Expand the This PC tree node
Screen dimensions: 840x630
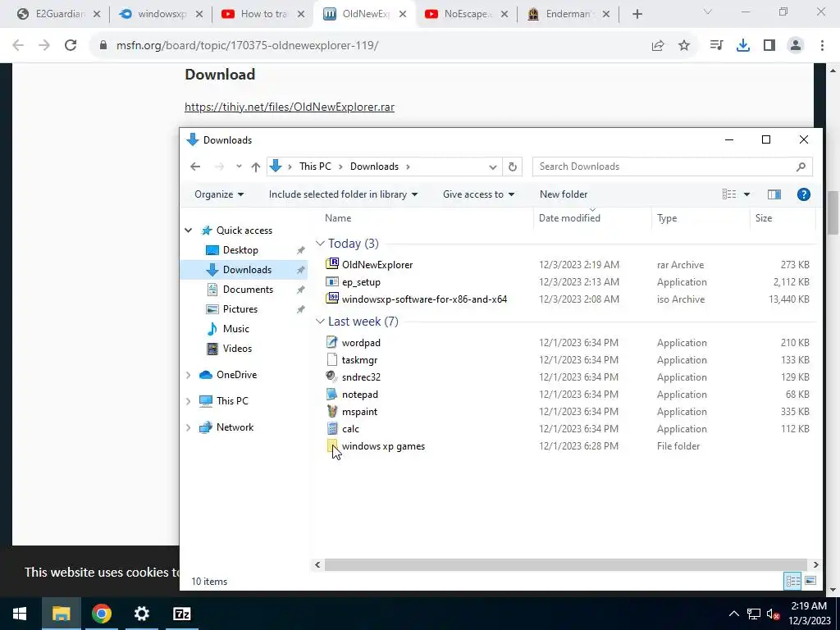point(189,400)
